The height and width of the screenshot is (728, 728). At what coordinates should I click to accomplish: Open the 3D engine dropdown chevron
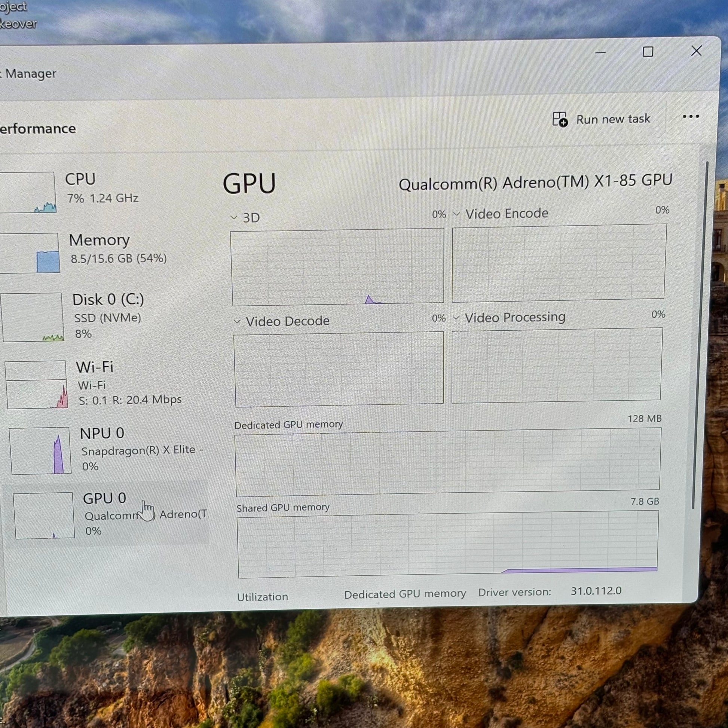coord(233,217)
